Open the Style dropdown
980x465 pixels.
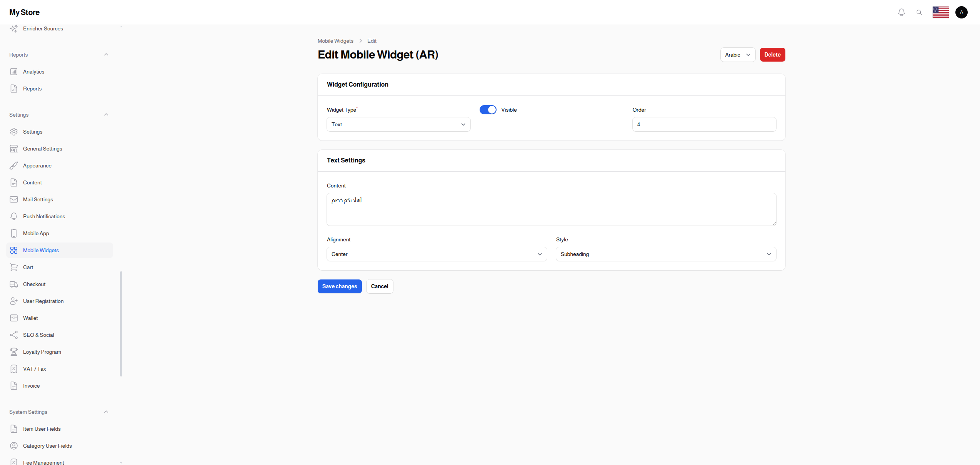pos(666,254)
